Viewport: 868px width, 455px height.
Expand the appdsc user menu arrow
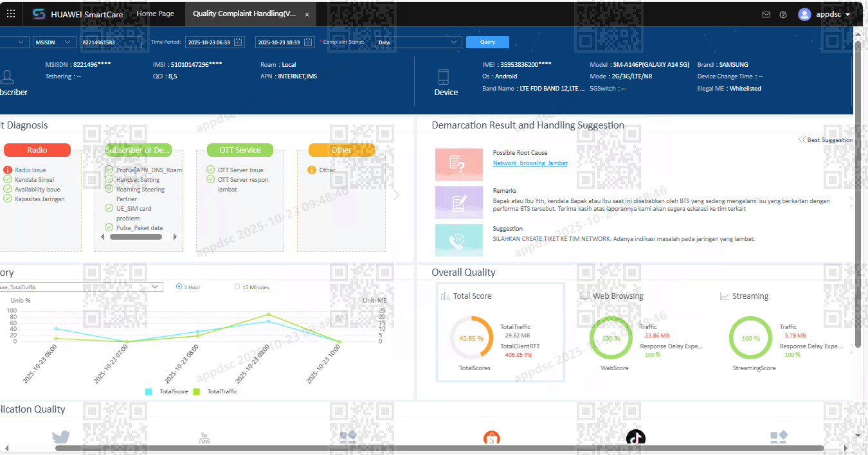pos(847,14)
